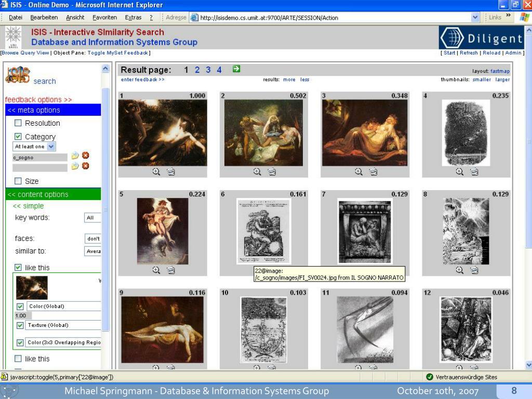Click the add-to-set icon under result 1

pyautogui.click(x=170, y=171)
